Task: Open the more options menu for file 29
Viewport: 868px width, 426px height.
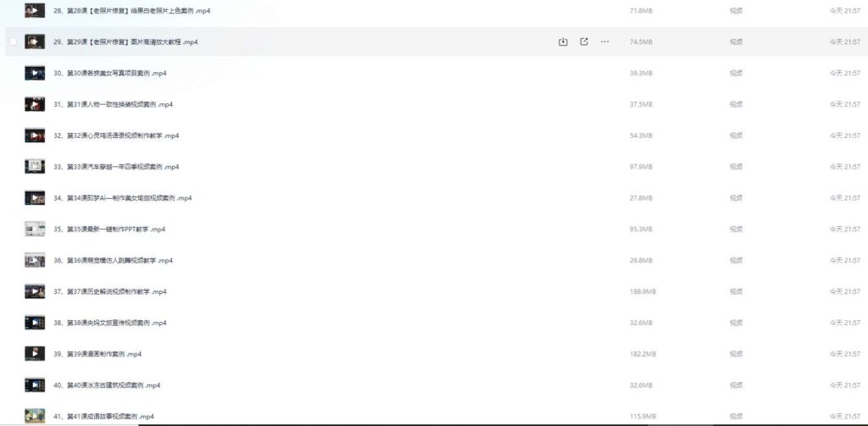Action: tap(604, 41)
